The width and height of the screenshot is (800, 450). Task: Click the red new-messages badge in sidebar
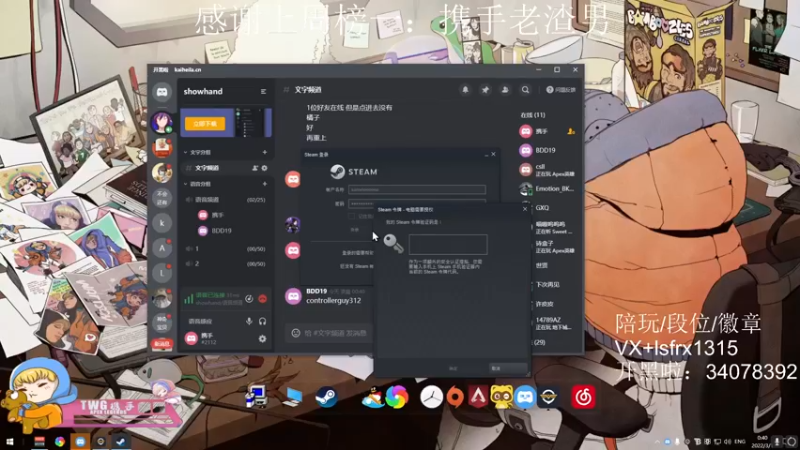[x=162, y=344]
